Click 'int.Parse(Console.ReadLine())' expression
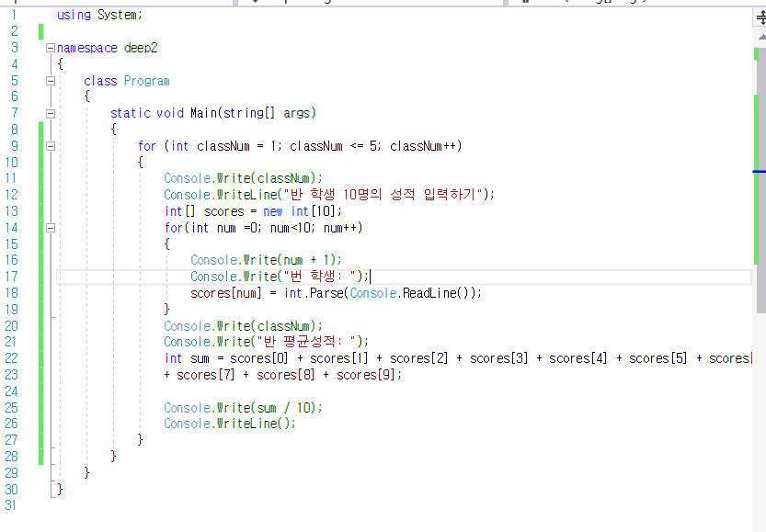The height and width of the screenshot is (532, 766). pyautogui.click(x=380, y=293)
